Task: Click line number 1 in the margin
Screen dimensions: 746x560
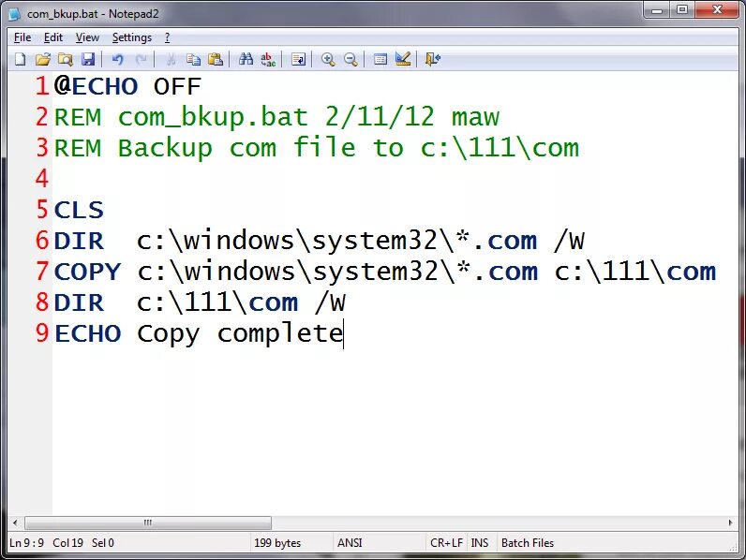Action: (x=42, y=86)
